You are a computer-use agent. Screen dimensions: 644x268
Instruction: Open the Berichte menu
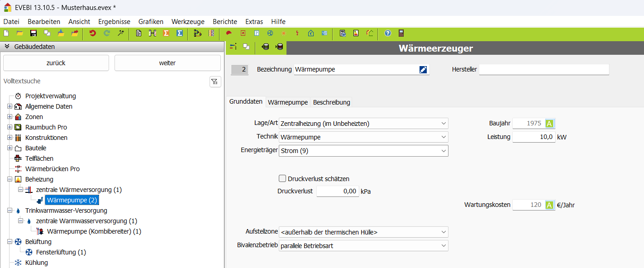click(224, 21)
